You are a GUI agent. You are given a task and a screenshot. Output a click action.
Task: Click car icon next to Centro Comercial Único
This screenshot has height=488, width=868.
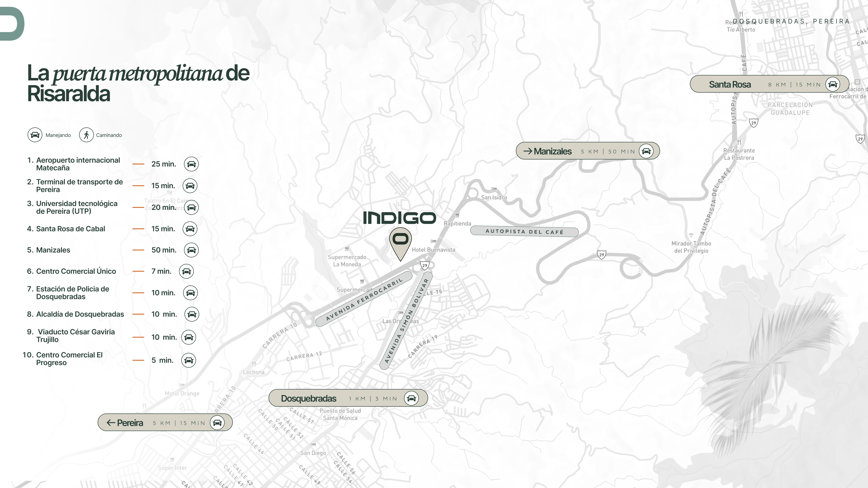186,271
